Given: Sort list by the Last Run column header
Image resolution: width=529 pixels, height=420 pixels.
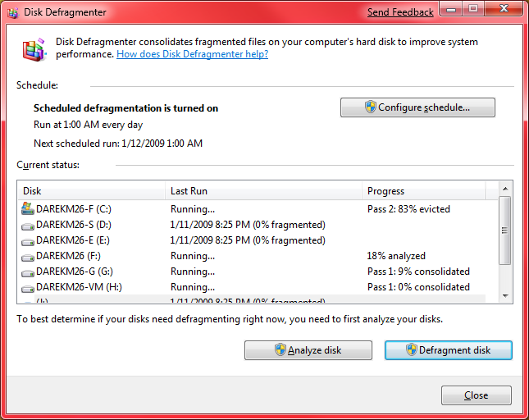Looking at the screenshot, I should pyautogui.click(x=263, y=191).
